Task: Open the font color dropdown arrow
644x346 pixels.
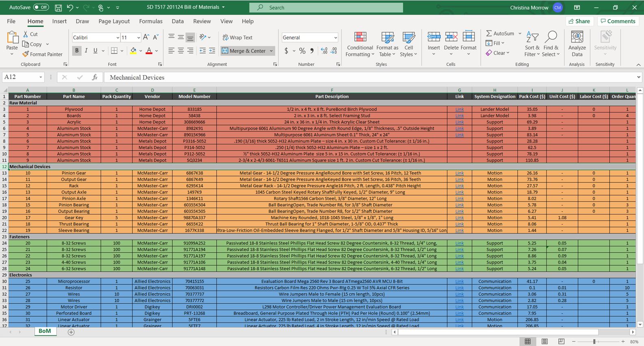Action: tap(157, 51)
